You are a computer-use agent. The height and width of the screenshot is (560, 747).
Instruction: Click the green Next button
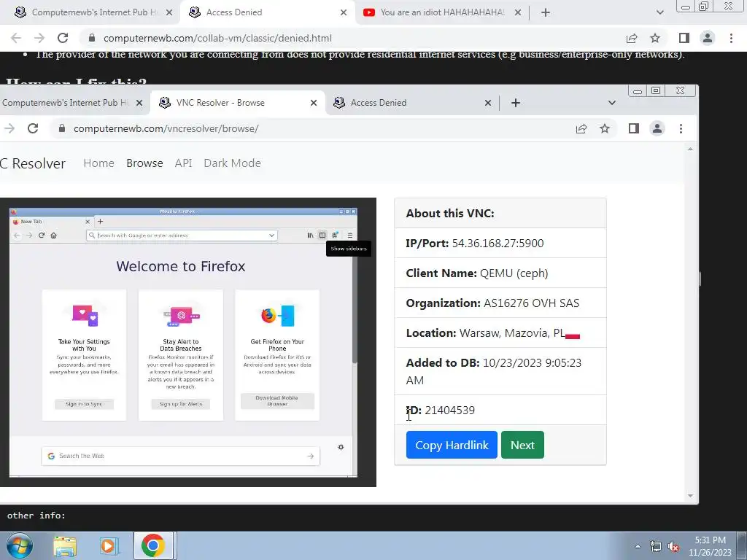pos(522,445)
